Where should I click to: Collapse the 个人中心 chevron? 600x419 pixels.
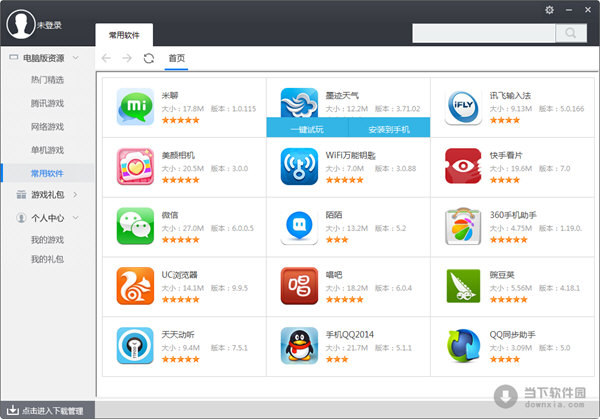pos(75,218)
